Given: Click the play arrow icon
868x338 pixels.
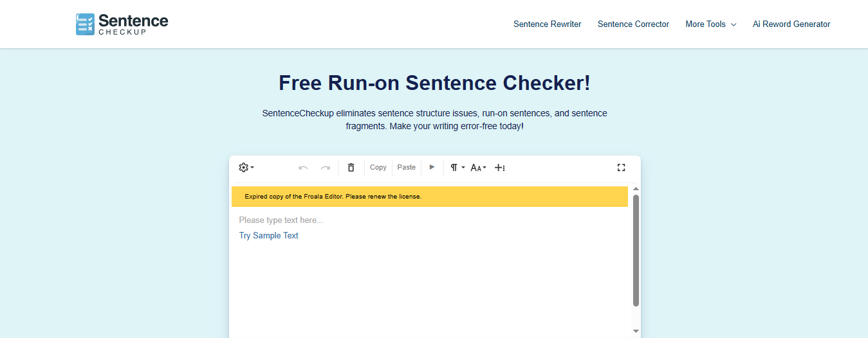Looking at the screenshot, I should point(432,167).
